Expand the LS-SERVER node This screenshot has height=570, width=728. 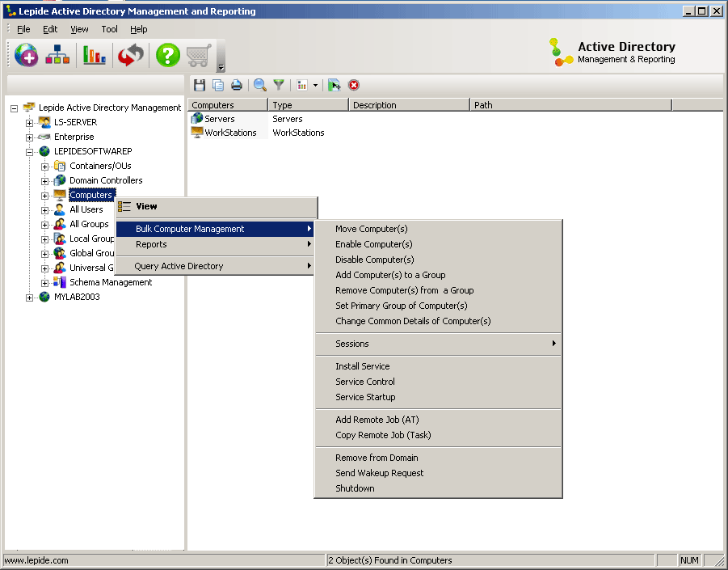click(29, 123)
